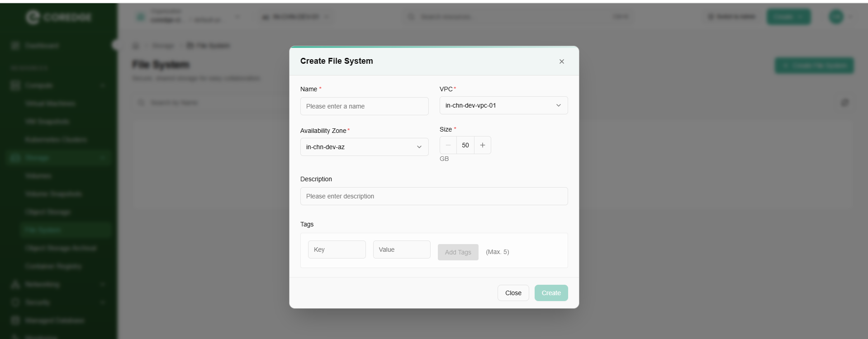Click the tag Key input field
Viewport: 868px width, 339px height.
(x=337, y=250)
